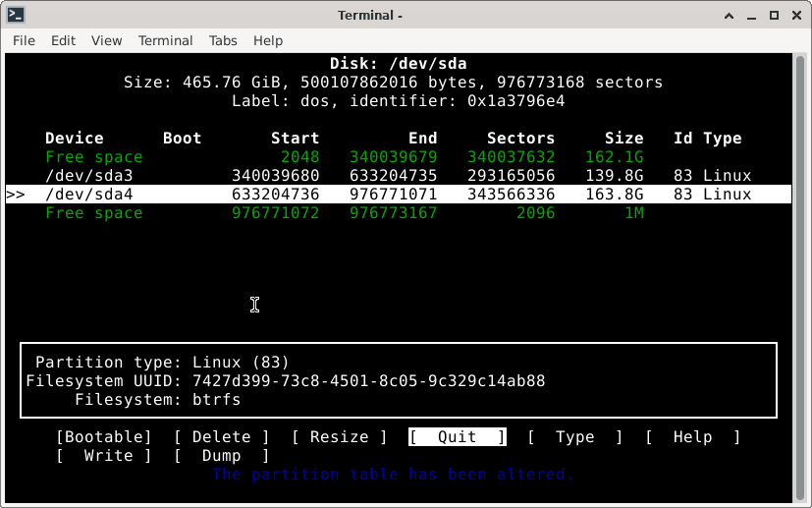This screenshot has height=508, width=812.
Task: Select the [ Type ] option
Action: [574, 437]
